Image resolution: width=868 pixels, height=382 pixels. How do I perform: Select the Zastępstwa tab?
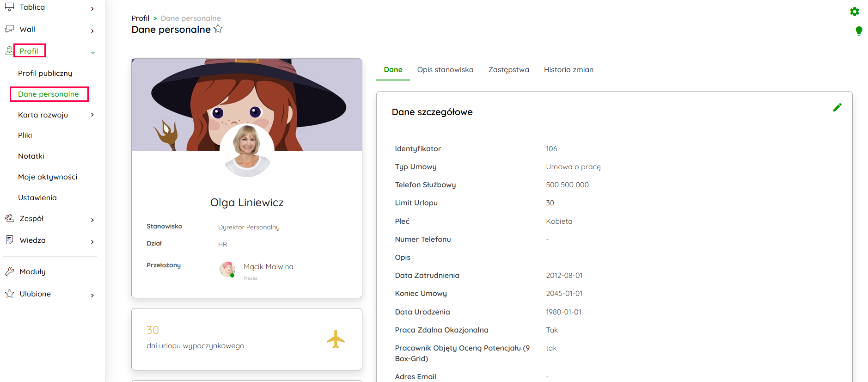(x=508, y=70)
